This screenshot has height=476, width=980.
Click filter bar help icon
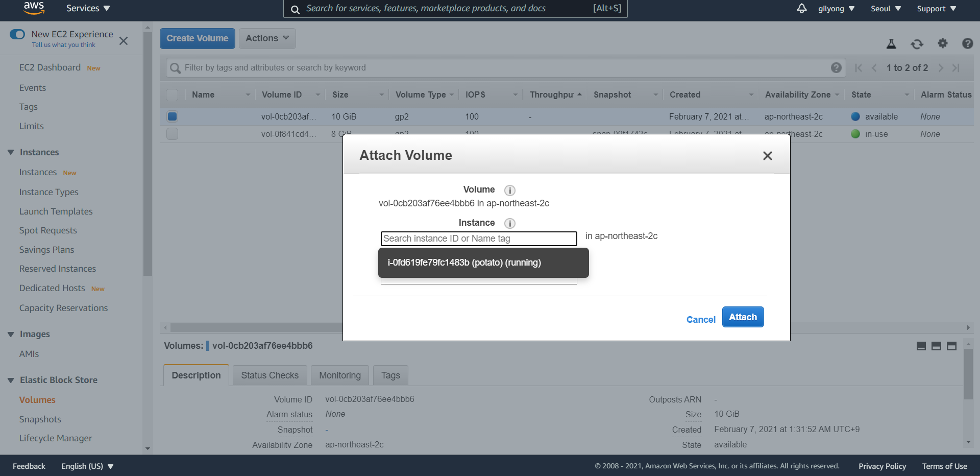[836, 67]
